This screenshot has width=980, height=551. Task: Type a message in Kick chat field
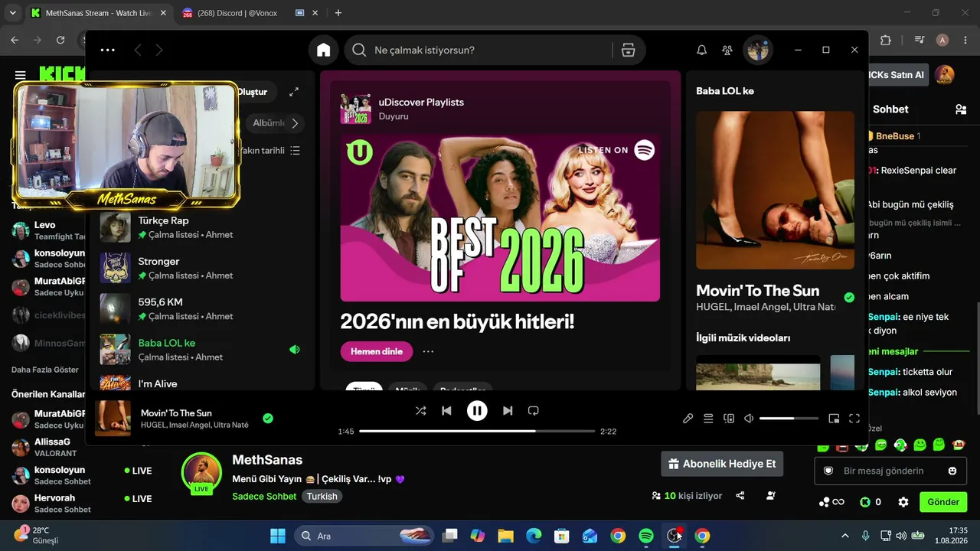[890, 471]
